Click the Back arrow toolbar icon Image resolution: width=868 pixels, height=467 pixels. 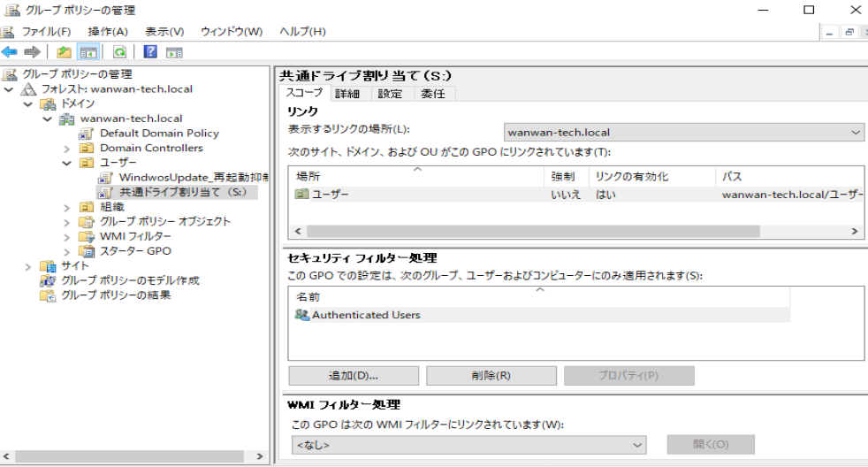pos(10,52)
